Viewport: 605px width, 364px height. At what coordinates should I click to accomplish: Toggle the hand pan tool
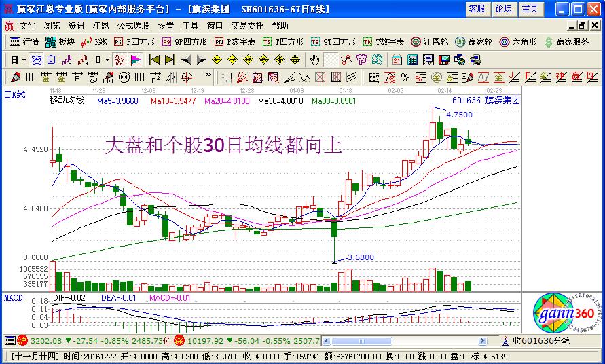pos(314,60)
